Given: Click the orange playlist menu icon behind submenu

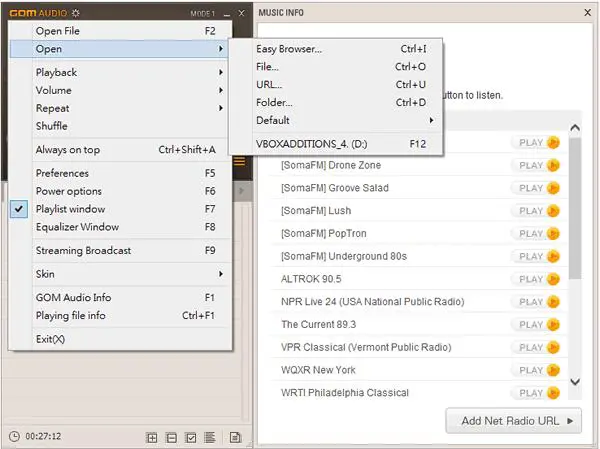Looking at the screenshot, I should tap(240, 162).
